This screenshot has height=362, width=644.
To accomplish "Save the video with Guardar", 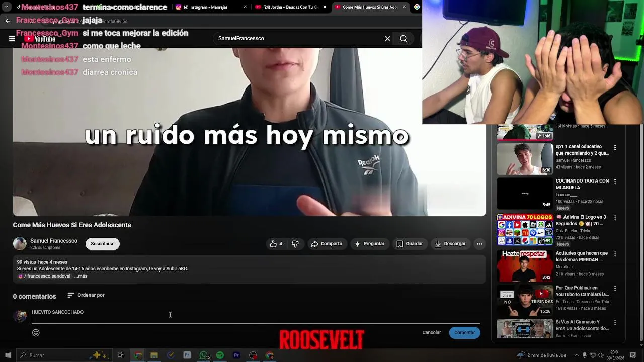I will pos(410,244).
